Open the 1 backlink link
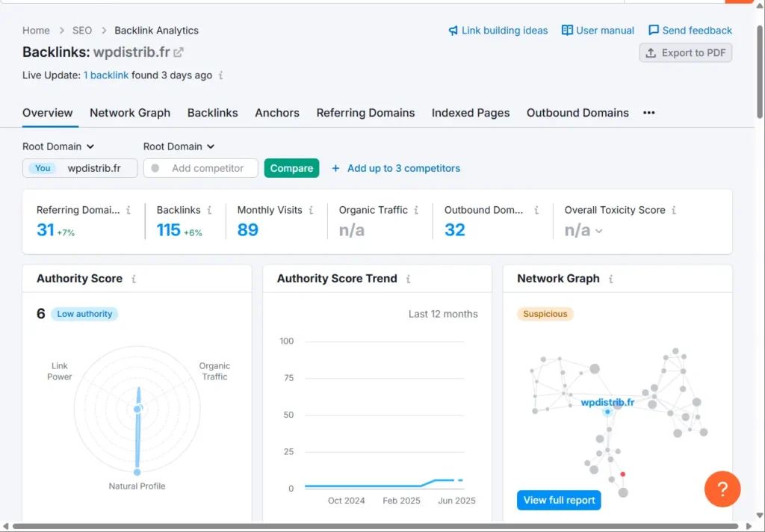The height and width of the screenshot is (532, 765). tap(106, 75)
